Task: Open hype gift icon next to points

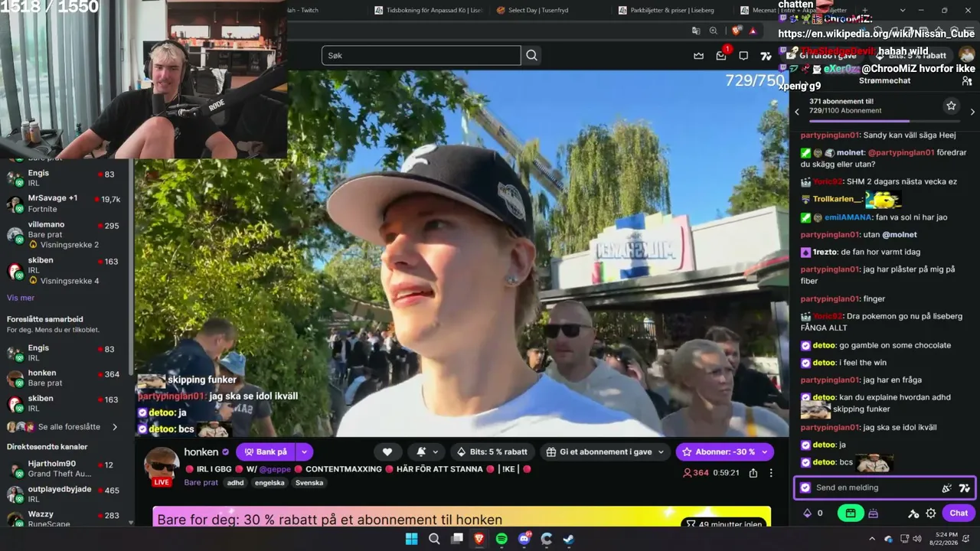Action: 873,514
